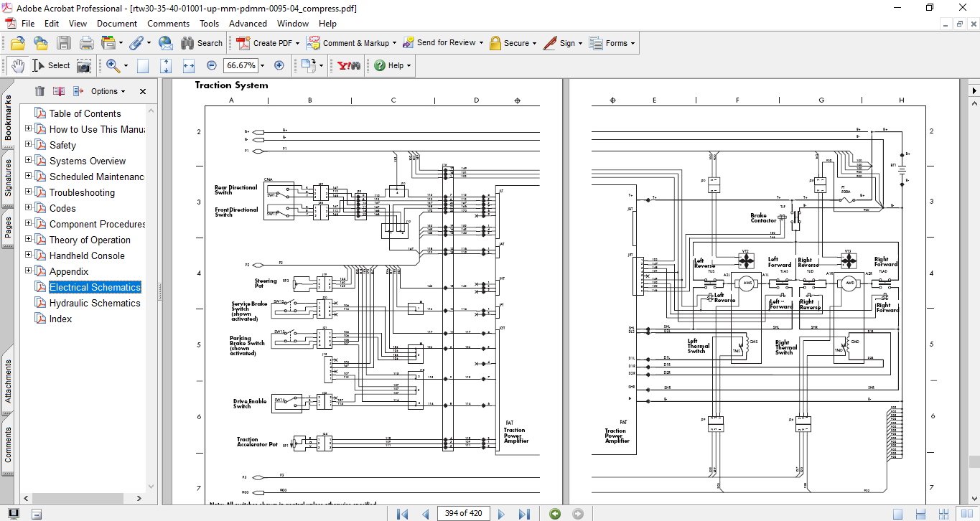The width and height of the screenshot is (980, 521).
Task: Click the Yahoo search toolbar icon
Action: pos(349,65)
